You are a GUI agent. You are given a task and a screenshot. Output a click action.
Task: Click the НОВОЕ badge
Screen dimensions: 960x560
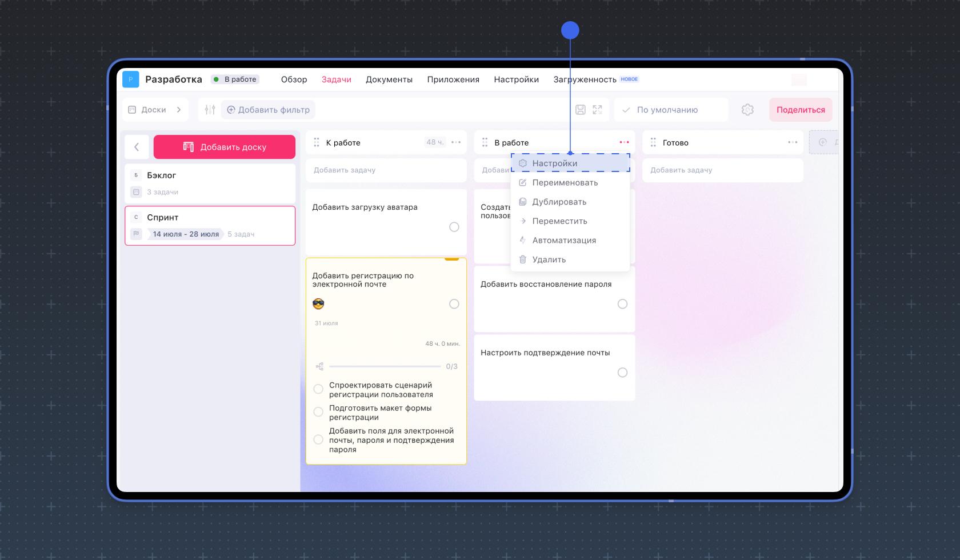point(629,79)
